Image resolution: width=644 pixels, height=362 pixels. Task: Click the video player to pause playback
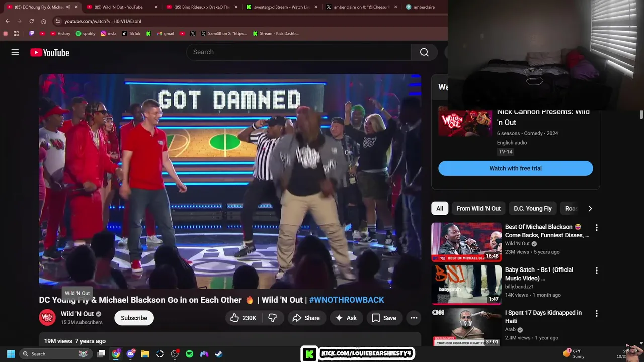click(230, 182)
